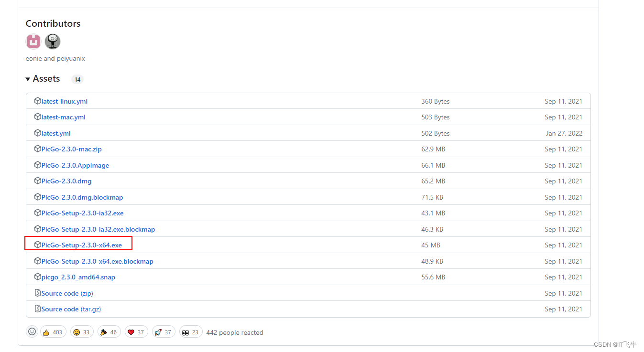Click the '43.1 MB' size value
The height and width of the screenshot is (352, 644).
point(433,213)
